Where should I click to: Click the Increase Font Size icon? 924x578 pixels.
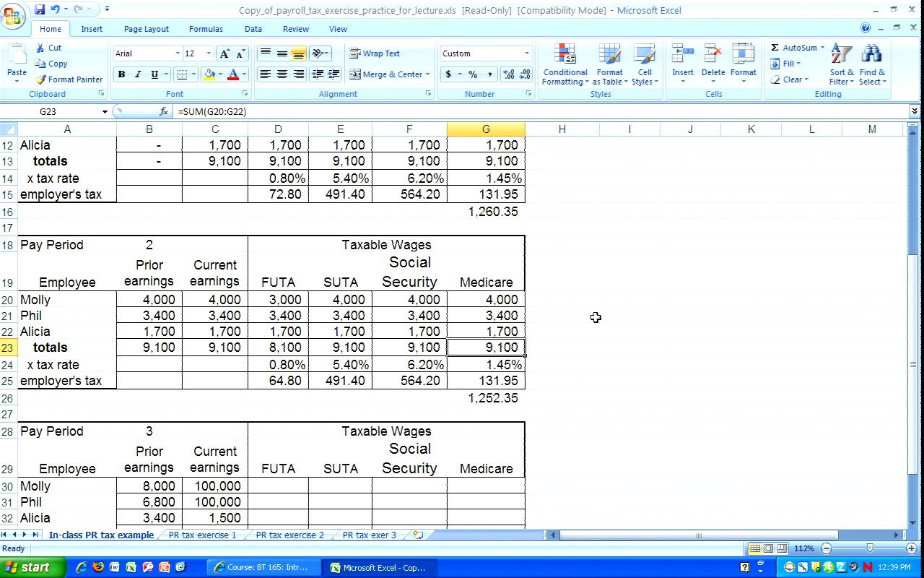coord(225,53)
